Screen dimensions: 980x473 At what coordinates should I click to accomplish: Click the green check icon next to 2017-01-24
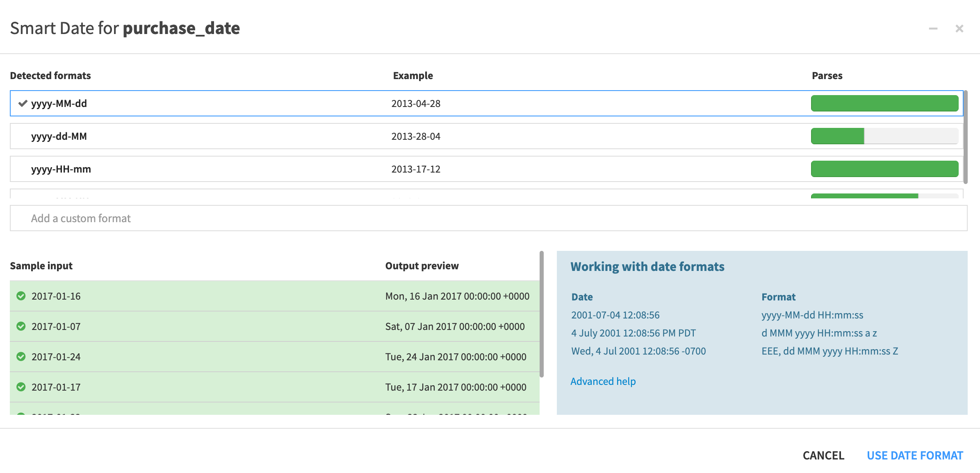coord(21,357)
